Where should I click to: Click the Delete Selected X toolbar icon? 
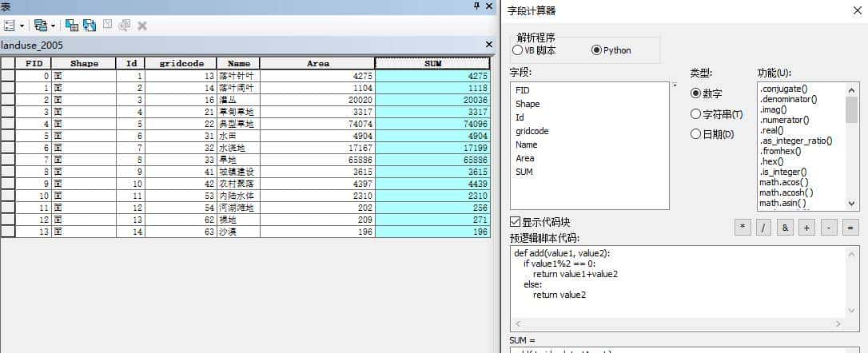(142, 26)
